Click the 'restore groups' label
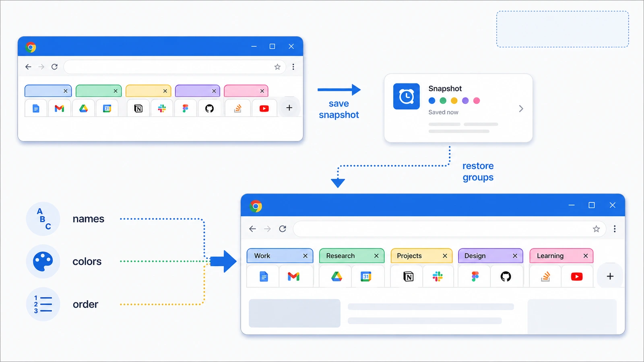Viewport: 644px width, 362px height. pyautogui.click(x=478, y=172)
